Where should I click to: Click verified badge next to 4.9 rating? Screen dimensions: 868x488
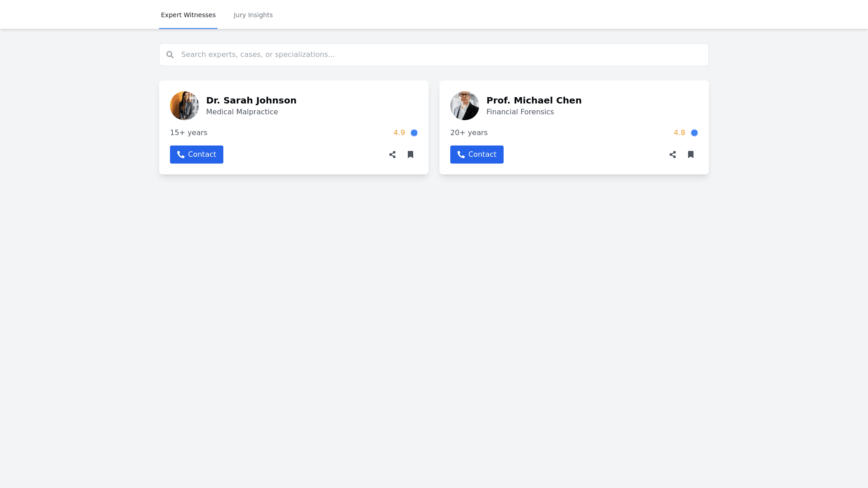tap(414, 133)
